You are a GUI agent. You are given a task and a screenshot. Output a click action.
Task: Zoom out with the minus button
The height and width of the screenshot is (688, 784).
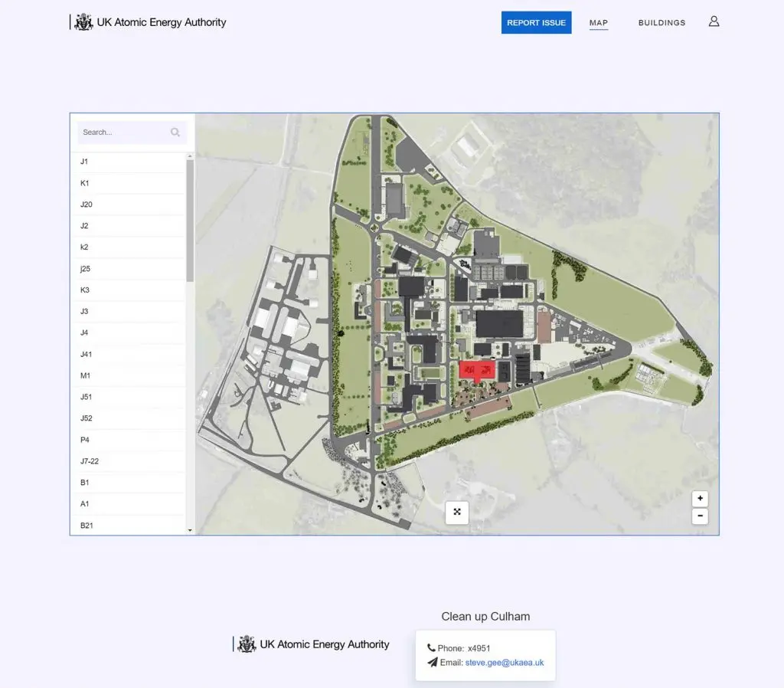pos(700,516)
